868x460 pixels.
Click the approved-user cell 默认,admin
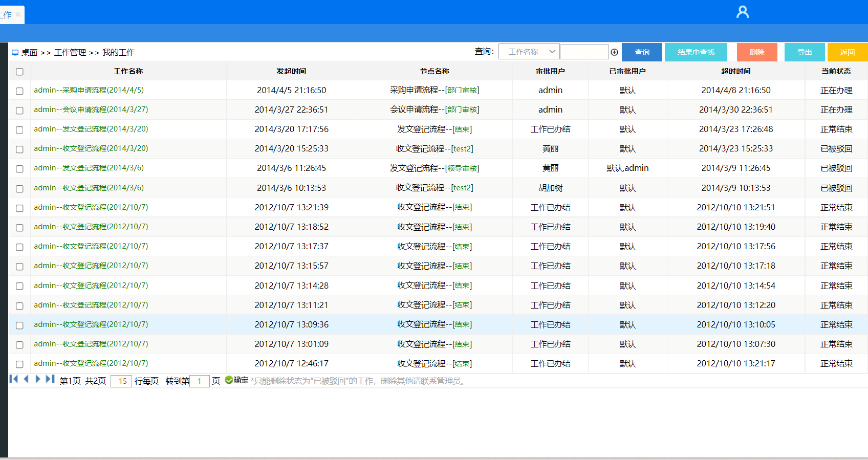(x=627, y=168)
